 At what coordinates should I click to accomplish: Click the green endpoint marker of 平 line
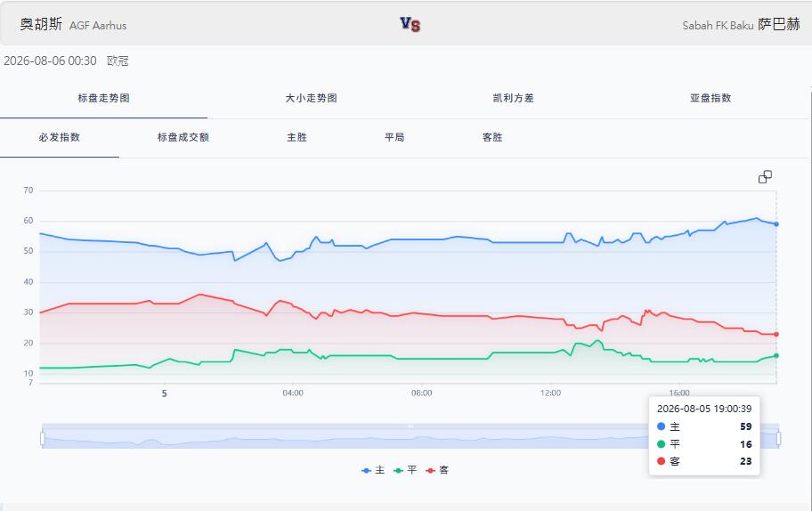point(776,356)
